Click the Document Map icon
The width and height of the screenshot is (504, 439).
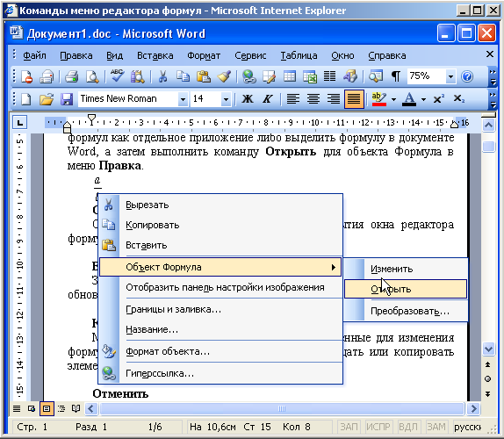click(x=376, y=76)
